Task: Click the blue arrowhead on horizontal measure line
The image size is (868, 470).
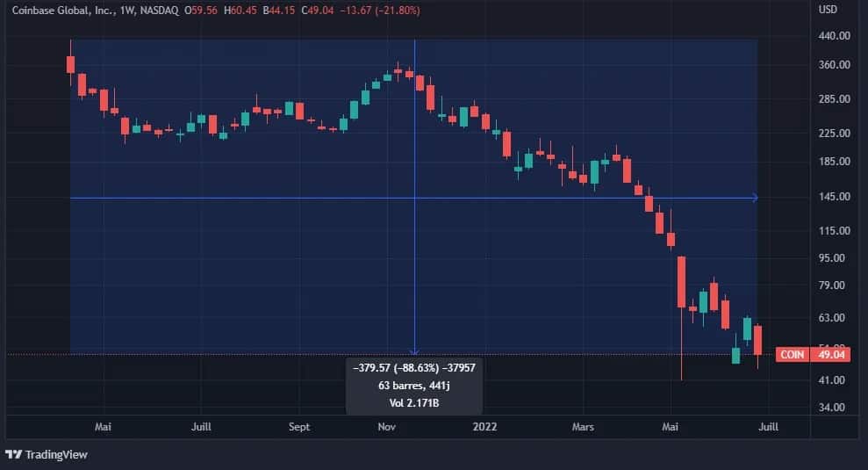Action: coord(755,198)
